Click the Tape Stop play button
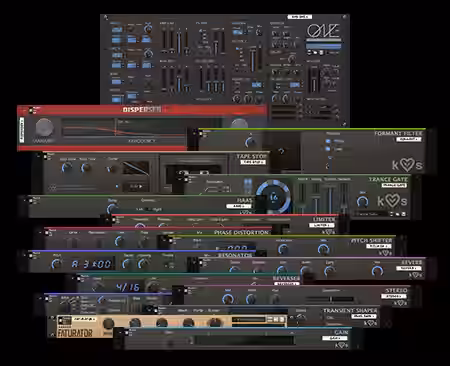This screenshot has height=366, width=450. click(135, 187)
